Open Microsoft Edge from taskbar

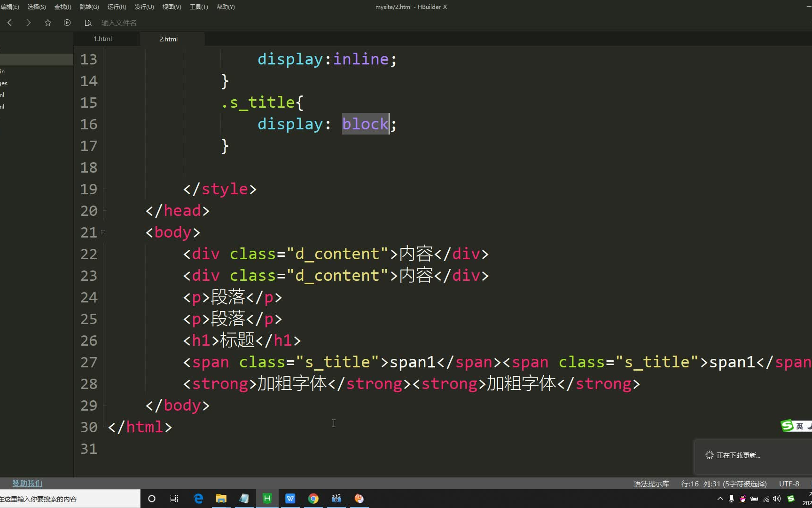(x=198, y=499)
